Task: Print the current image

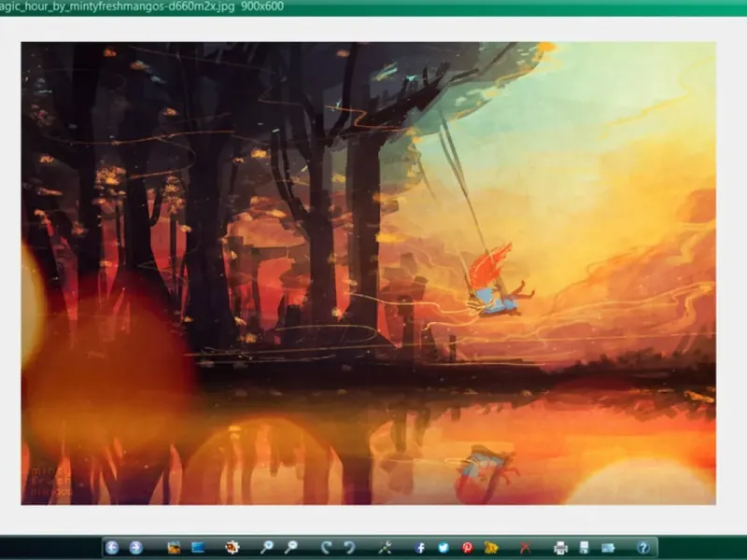Action: 561,548
